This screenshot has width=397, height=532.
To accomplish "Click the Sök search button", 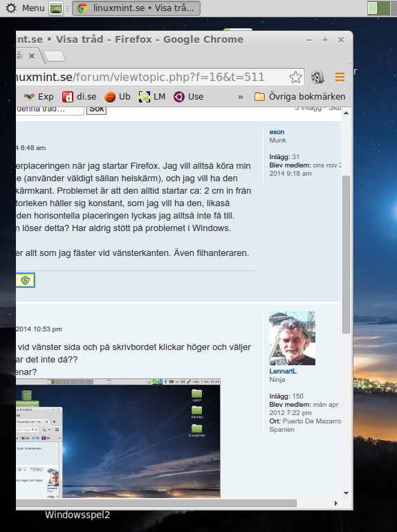I will pos(97,109).
